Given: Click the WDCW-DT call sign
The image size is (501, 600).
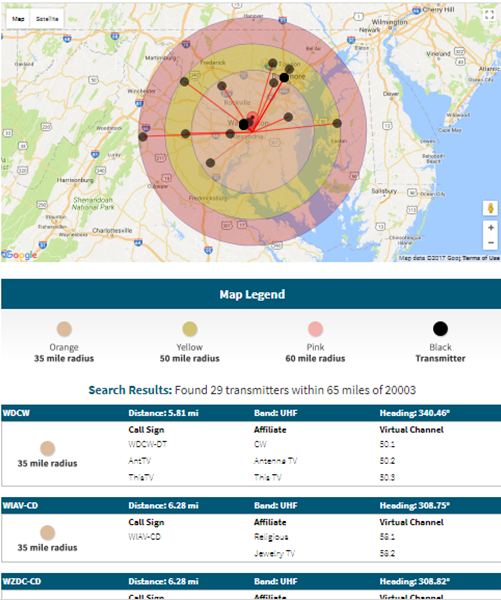Looking at the screenshot, I should click(x=147, y=444).
